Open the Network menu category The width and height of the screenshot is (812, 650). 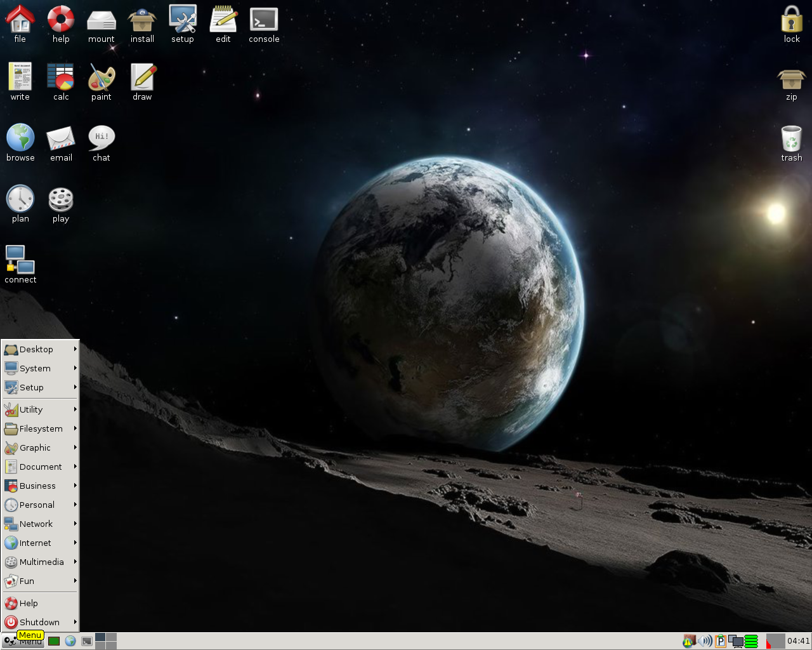pos(40,524)
